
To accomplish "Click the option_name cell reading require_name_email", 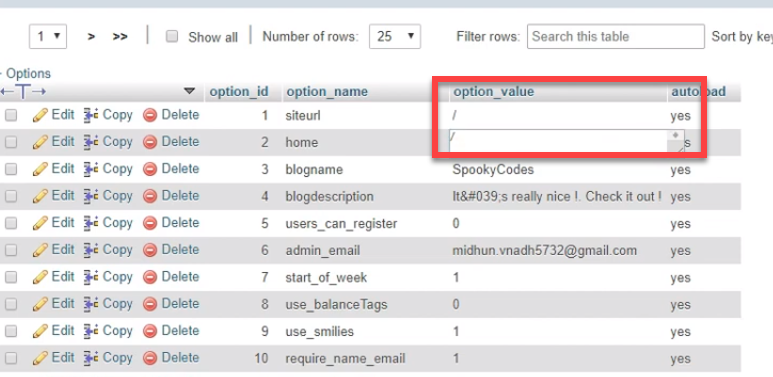I will click(345, 358).
